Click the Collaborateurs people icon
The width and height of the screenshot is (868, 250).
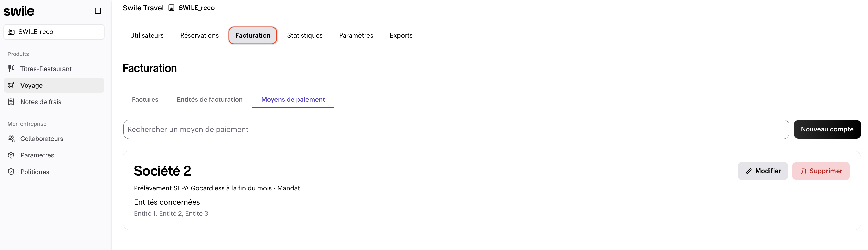(x=11, y=139)
